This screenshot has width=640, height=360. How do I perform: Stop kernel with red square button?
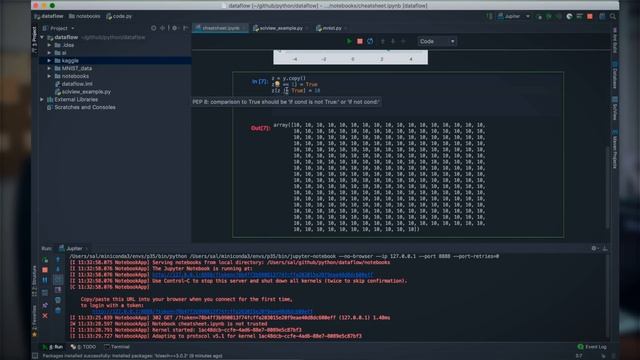coord(360,41)
